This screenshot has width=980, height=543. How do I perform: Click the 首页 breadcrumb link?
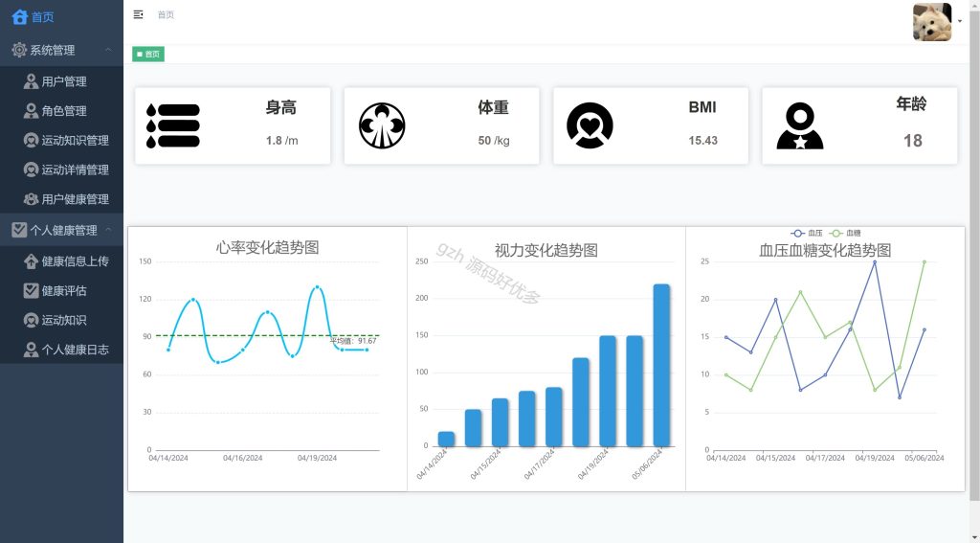tap(166, 14)
